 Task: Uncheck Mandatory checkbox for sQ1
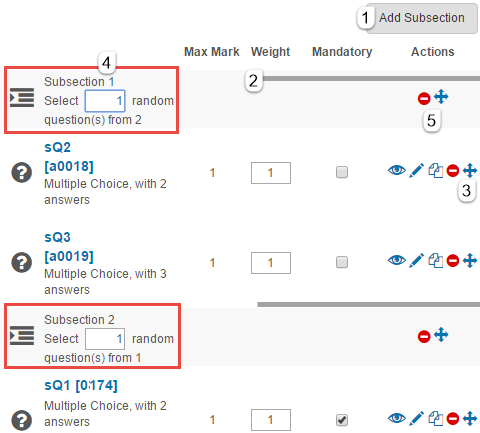[342, 420]
